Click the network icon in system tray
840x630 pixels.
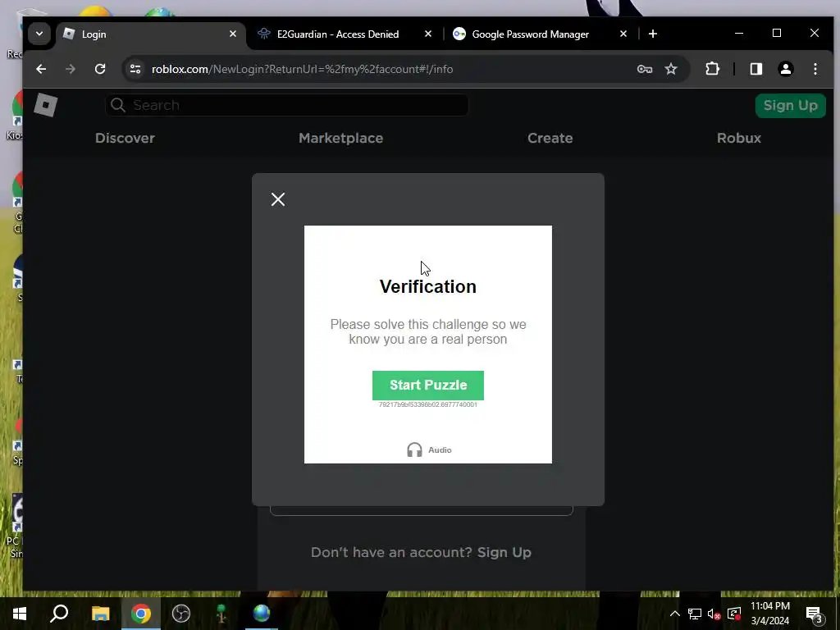pyautogui.click(x=694, y=614)
